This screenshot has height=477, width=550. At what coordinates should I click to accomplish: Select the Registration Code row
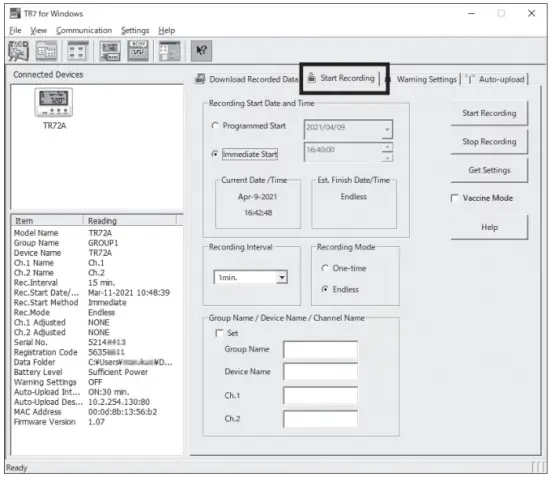point(97,352)
